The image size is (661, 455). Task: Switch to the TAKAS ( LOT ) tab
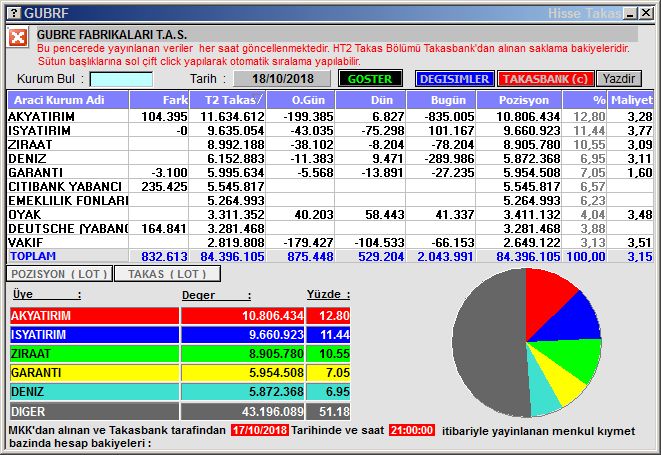[167, 274]
